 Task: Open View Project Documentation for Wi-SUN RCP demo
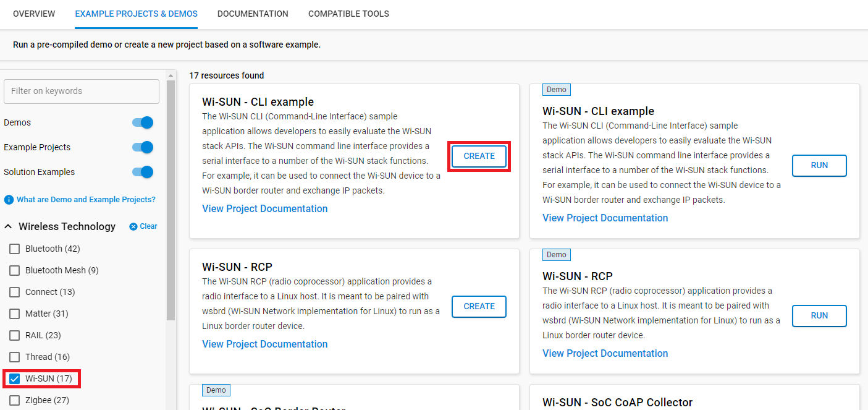click(x=605, y=353)
